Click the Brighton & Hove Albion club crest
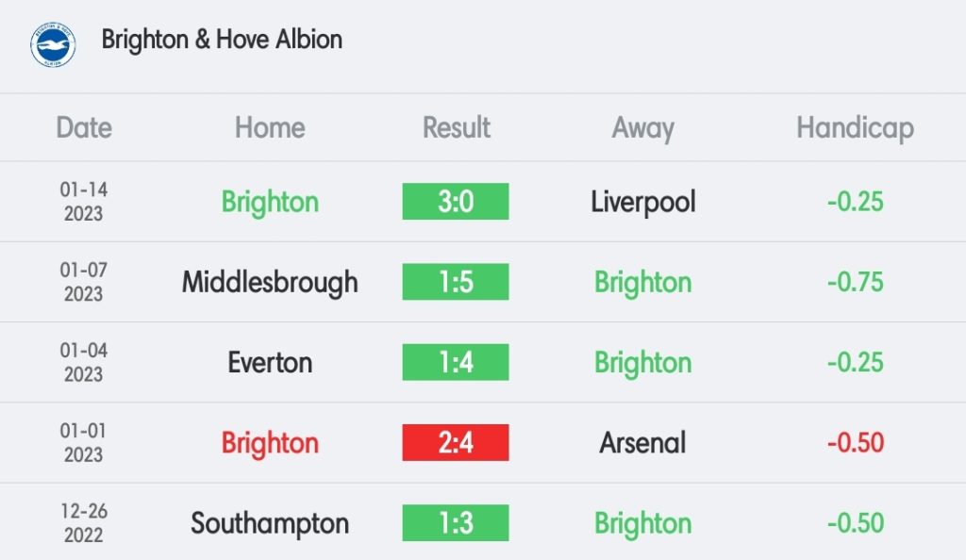The width and height of the screenshot is (966, 560). click(53, 45)
